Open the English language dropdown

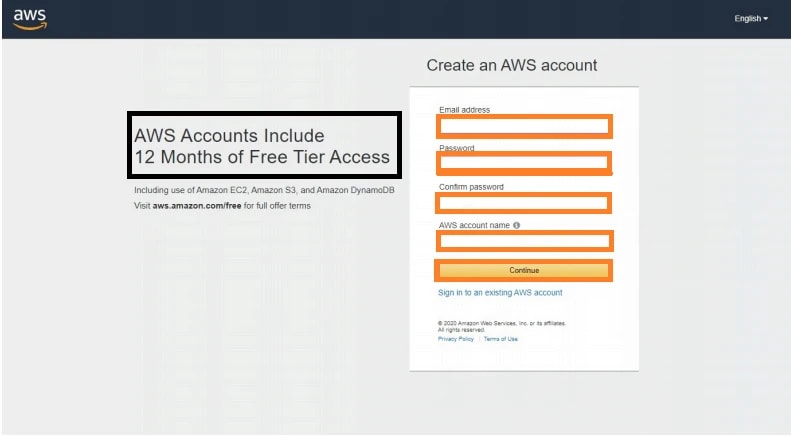tap(751, 19)
